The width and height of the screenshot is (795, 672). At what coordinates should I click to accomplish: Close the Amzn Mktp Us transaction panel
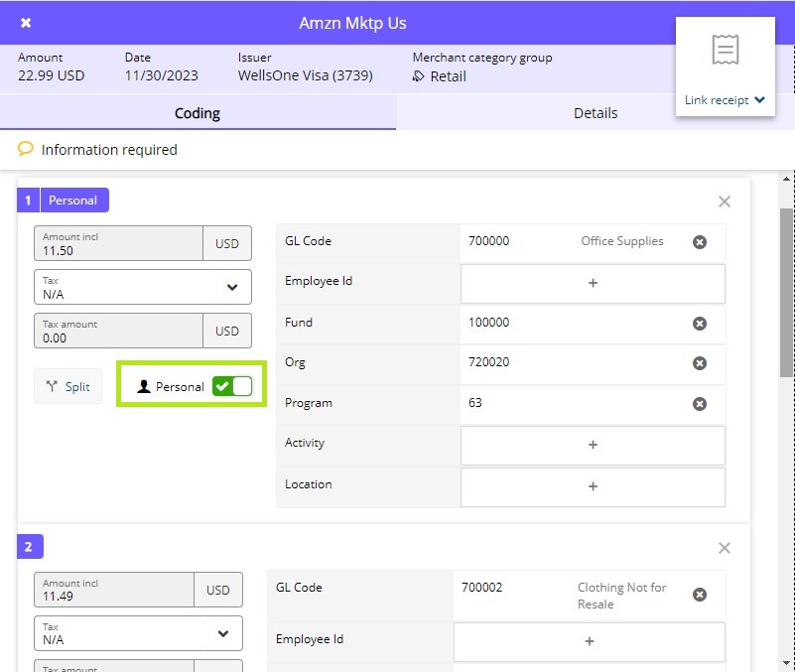(x=26, y=23)
